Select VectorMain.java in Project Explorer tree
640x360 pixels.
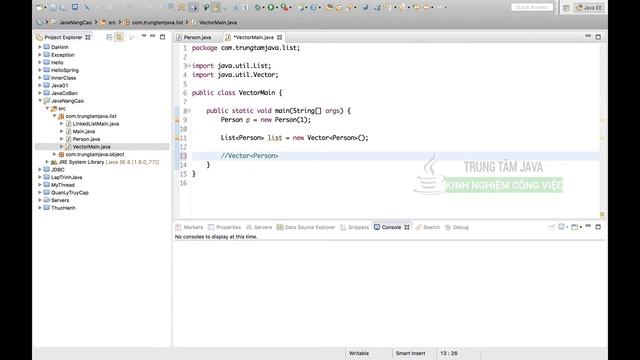[x=91, y=147]
